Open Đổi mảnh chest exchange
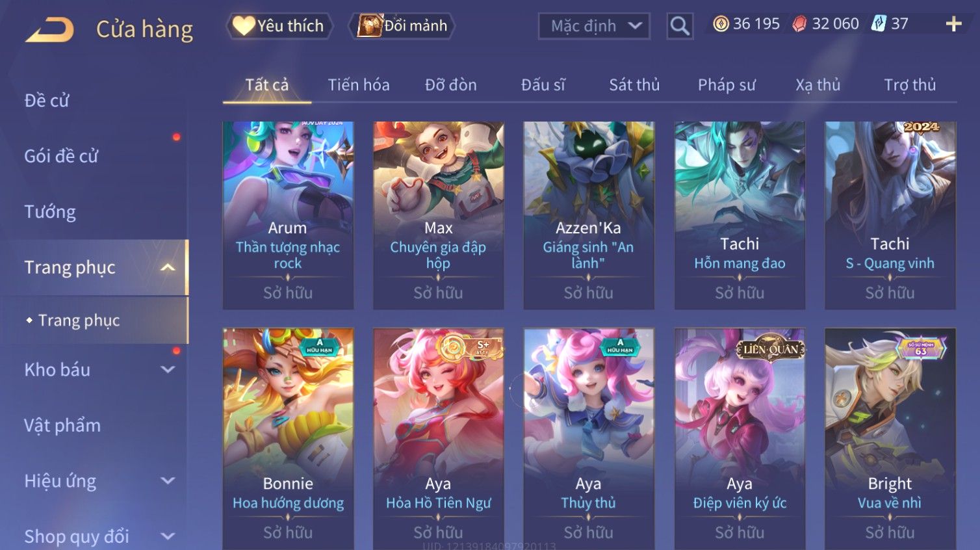This screenshot has width=980, height=550. coord(402,26)
